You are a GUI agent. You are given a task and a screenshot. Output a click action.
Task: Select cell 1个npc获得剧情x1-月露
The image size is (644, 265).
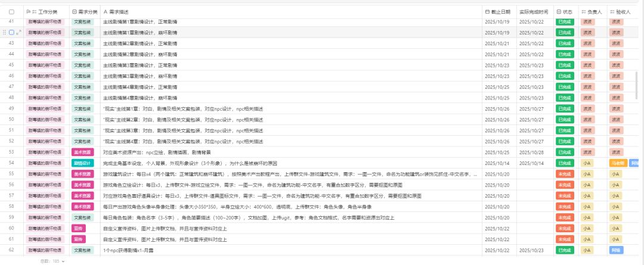tap(291, 250)
